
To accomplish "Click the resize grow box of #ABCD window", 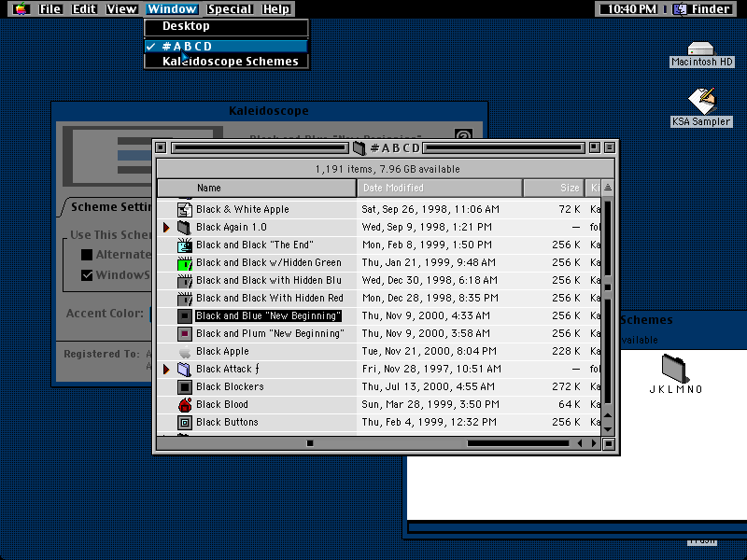I will click(x=609, y=444).
